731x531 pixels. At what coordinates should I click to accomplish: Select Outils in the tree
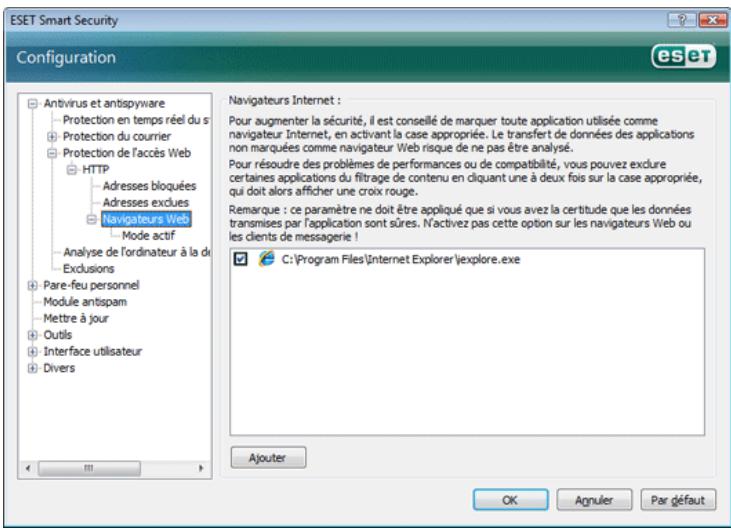click(x=57, y=335)
